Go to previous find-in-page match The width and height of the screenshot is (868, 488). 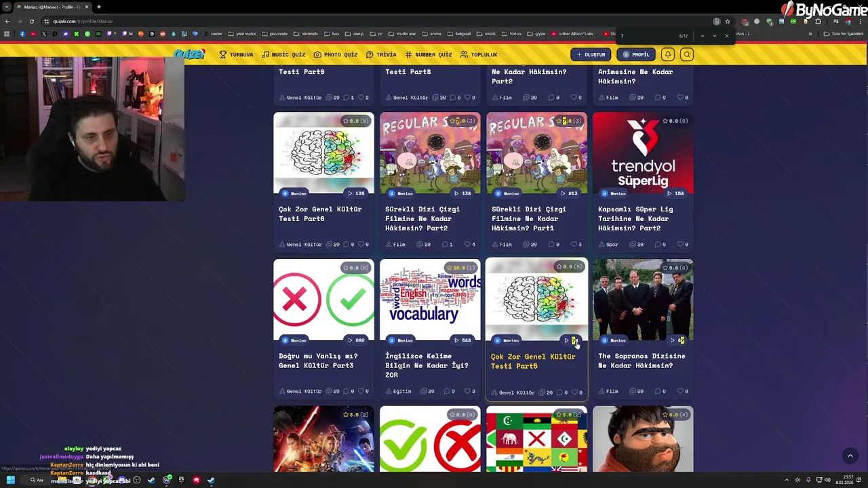point(702,36)
